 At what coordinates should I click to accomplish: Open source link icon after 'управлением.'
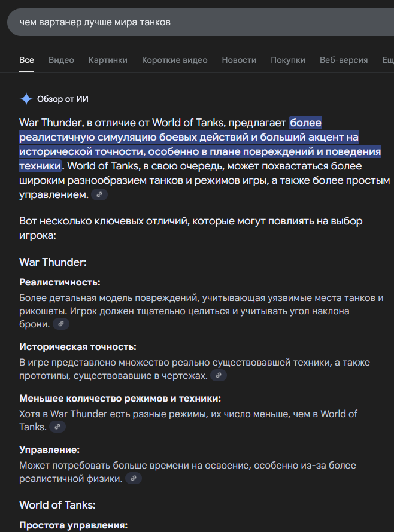[99, 194]
